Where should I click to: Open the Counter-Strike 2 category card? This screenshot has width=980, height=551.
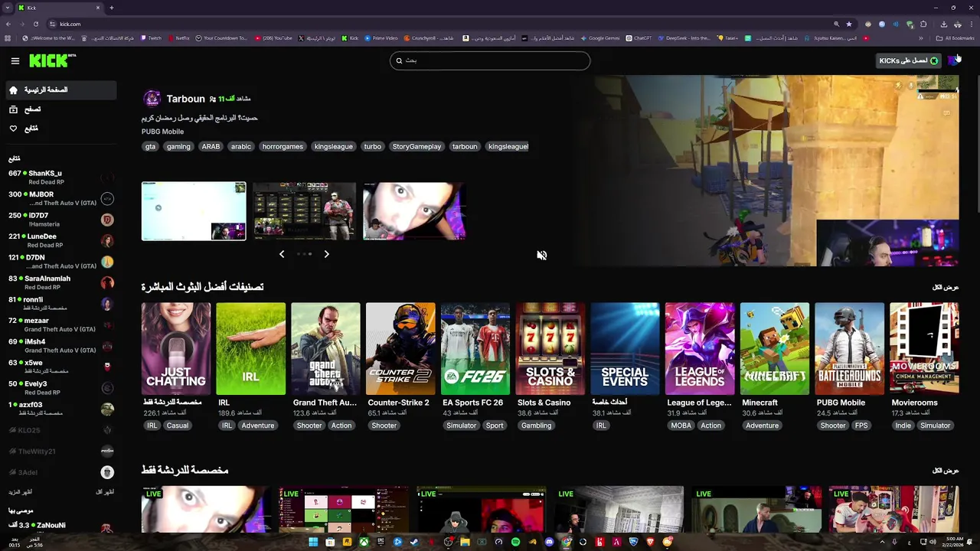400,349
